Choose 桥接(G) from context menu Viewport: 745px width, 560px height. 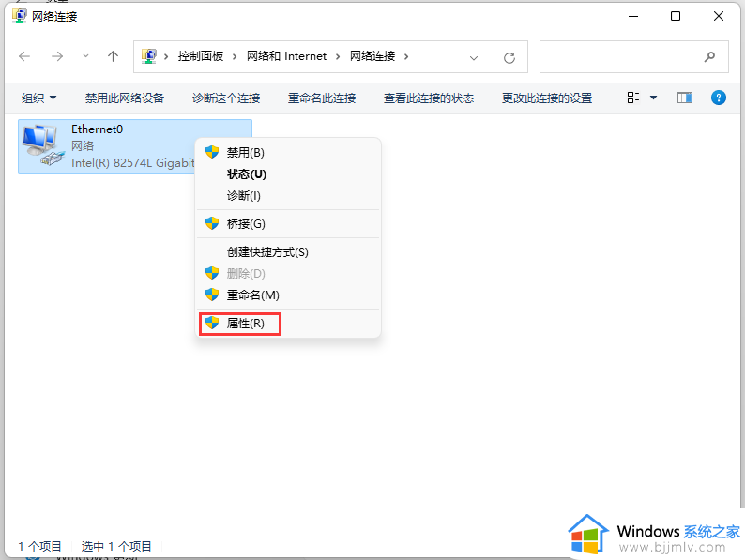[288, 223]
